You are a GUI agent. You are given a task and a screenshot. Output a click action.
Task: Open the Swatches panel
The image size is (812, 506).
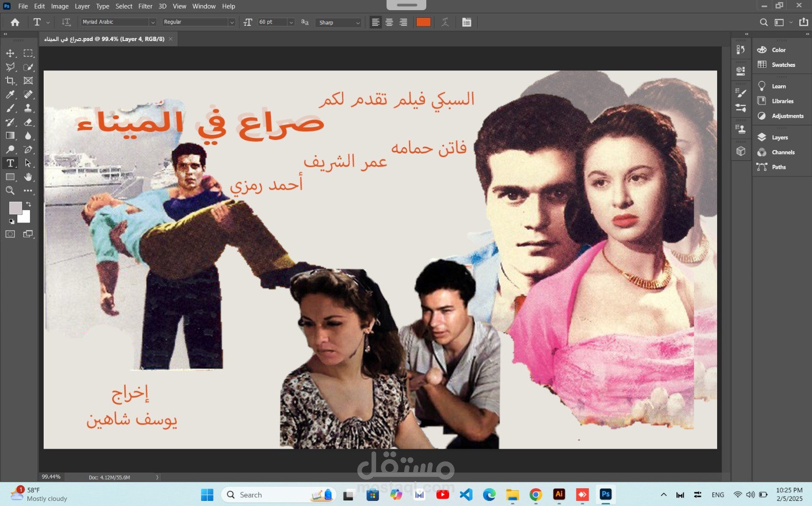[x=782, y=64]
